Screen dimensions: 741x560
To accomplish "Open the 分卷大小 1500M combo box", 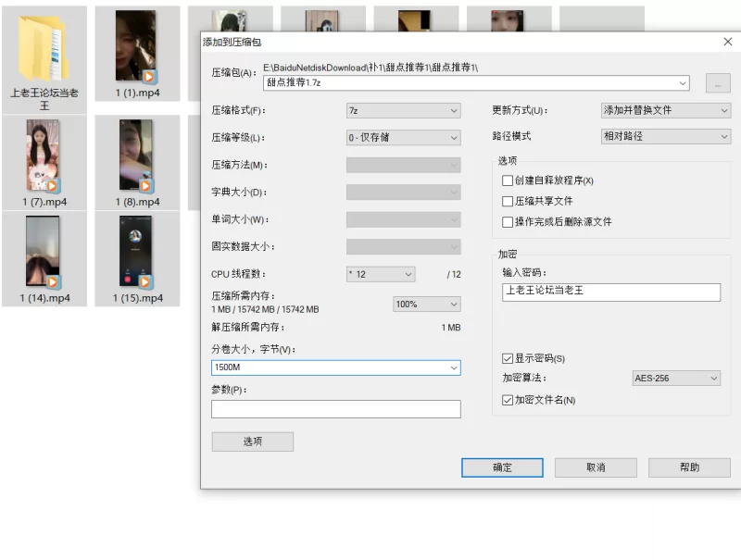I will [x=336, y=367].
